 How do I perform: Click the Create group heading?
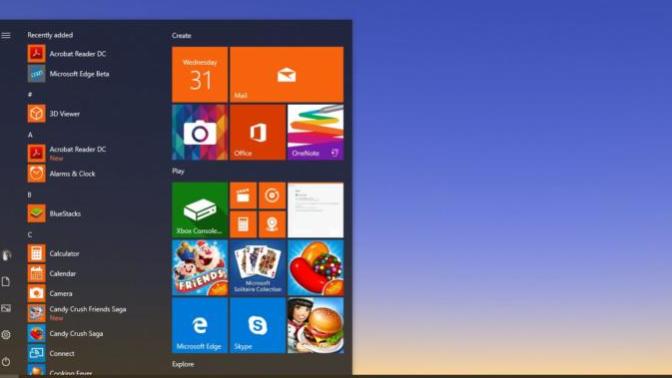click(181, 36)
